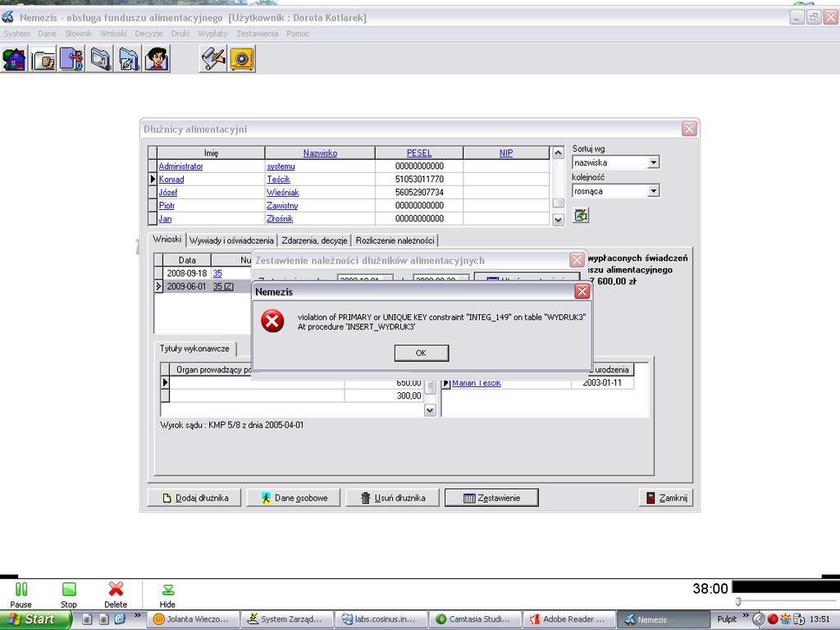
Task: Switch to Rozliczenie należności tab
Action: pos(395,240)
